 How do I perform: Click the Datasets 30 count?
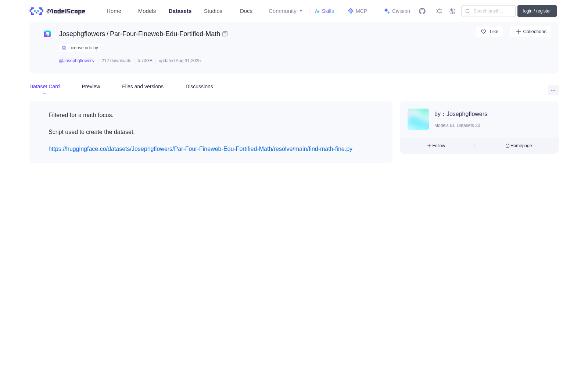click(468, 125)
